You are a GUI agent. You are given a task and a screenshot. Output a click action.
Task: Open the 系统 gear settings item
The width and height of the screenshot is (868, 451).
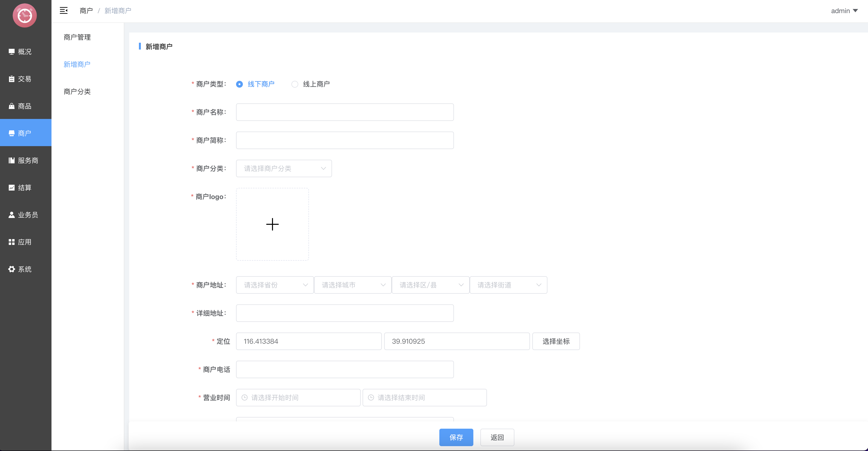(11, 269)
